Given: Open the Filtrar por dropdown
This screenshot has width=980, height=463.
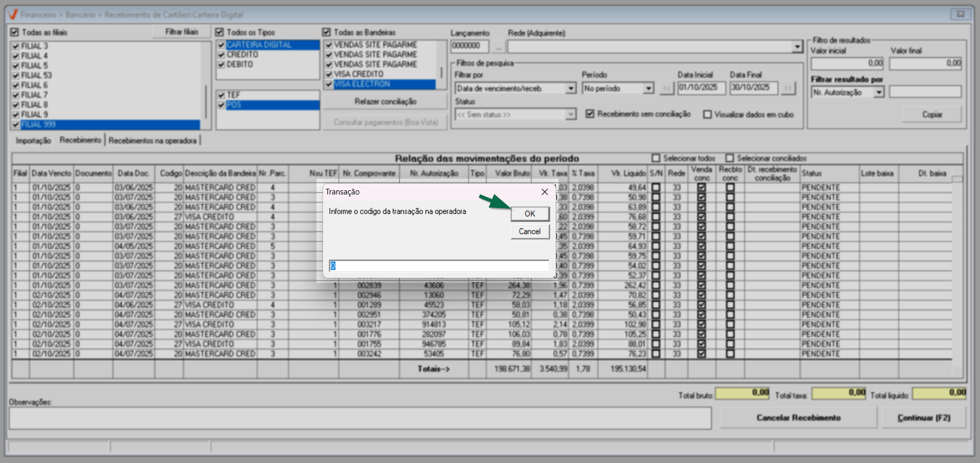Looking at the screenshot, I should (571, 89).
